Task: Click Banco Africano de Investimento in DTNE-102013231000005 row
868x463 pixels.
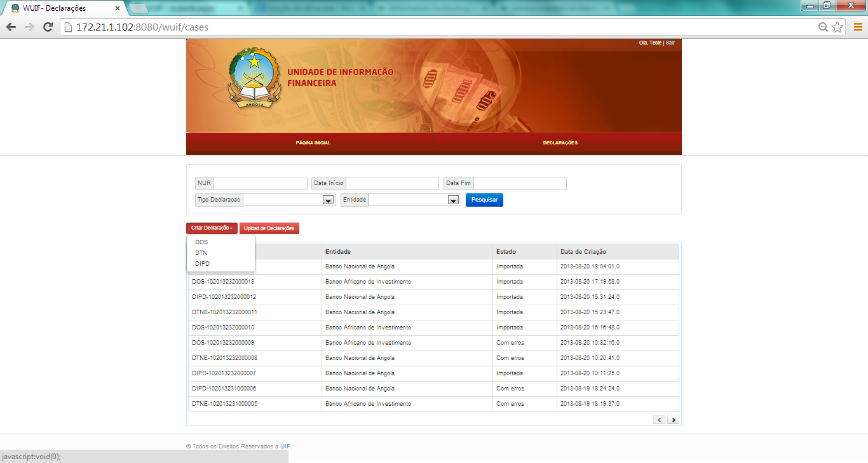Action: pos(368,404)
